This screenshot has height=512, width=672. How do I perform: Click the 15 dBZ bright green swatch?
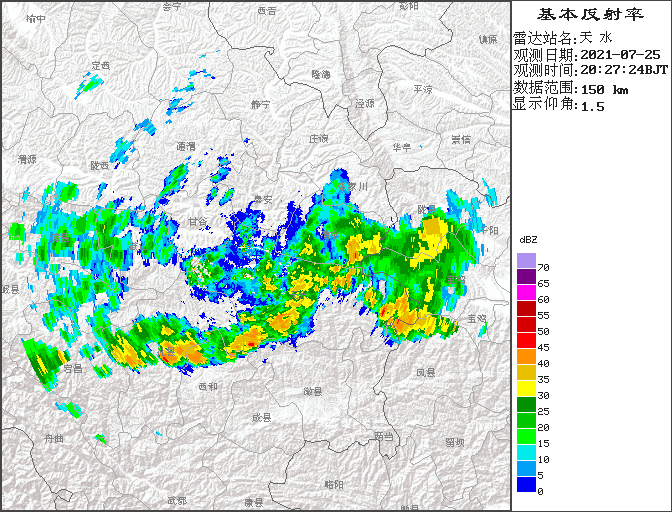[526, 437]
